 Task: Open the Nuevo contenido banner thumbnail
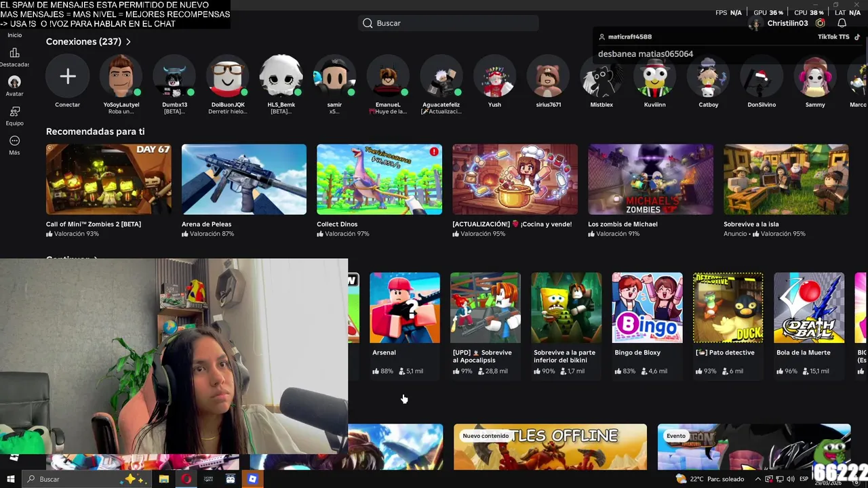550,447
